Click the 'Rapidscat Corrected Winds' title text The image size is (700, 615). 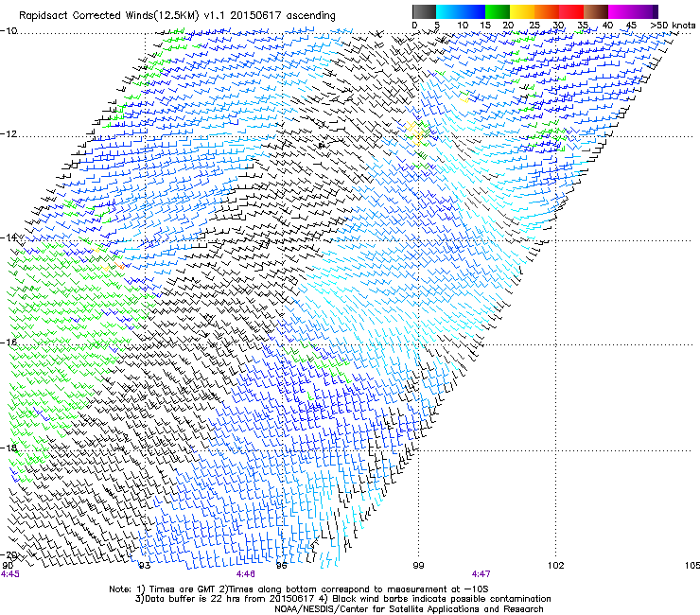86,16
